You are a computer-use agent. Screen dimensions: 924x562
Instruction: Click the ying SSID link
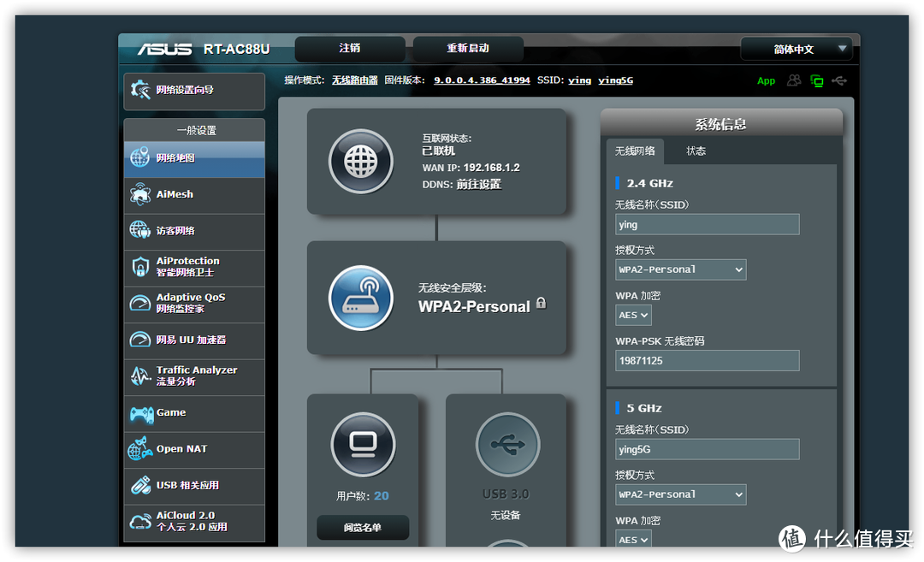pos(579,80)
